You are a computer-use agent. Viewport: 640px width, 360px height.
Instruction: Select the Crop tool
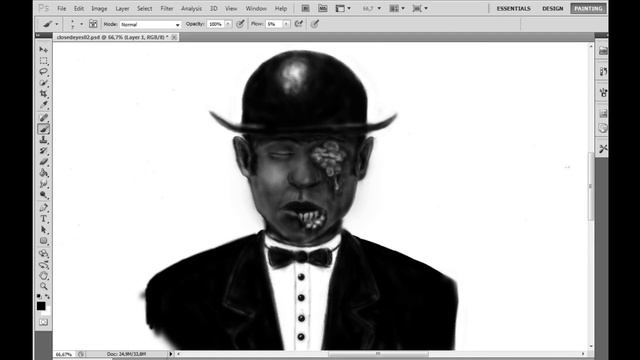44,94
